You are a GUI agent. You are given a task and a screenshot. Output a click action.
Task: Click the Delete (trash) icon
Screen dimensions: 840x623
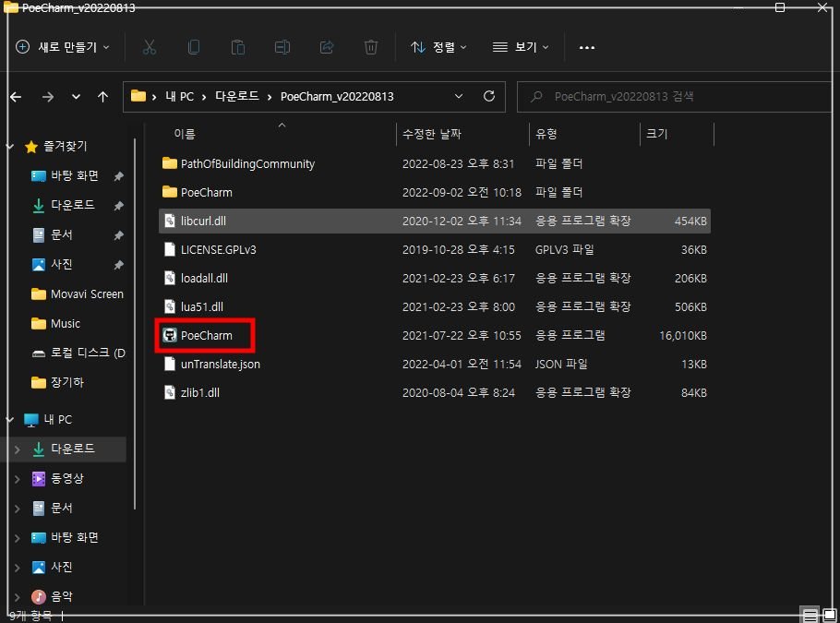click(370, 47)
